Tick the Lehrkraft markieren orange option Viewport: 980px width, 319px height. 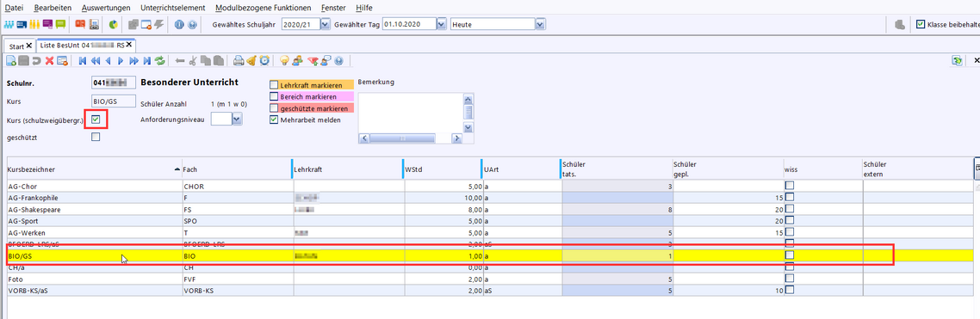tap(274, 84)
